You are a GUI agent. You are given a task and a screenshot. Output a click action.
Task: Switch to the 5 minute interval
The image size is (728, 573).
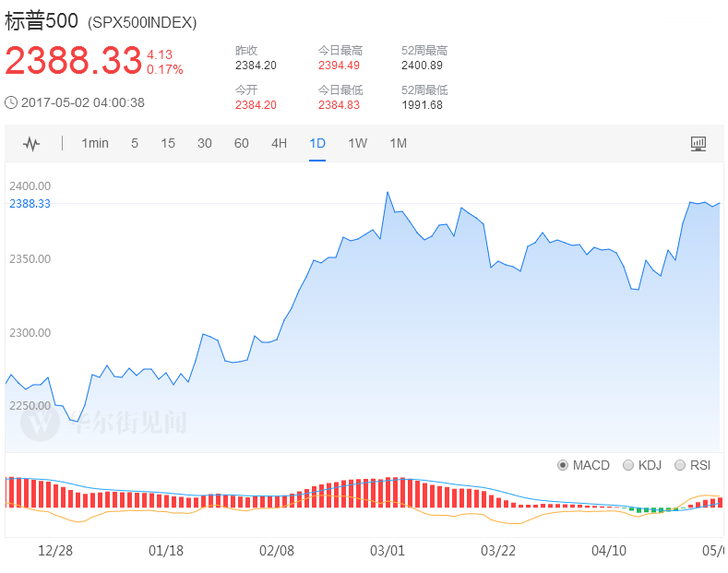135,143
